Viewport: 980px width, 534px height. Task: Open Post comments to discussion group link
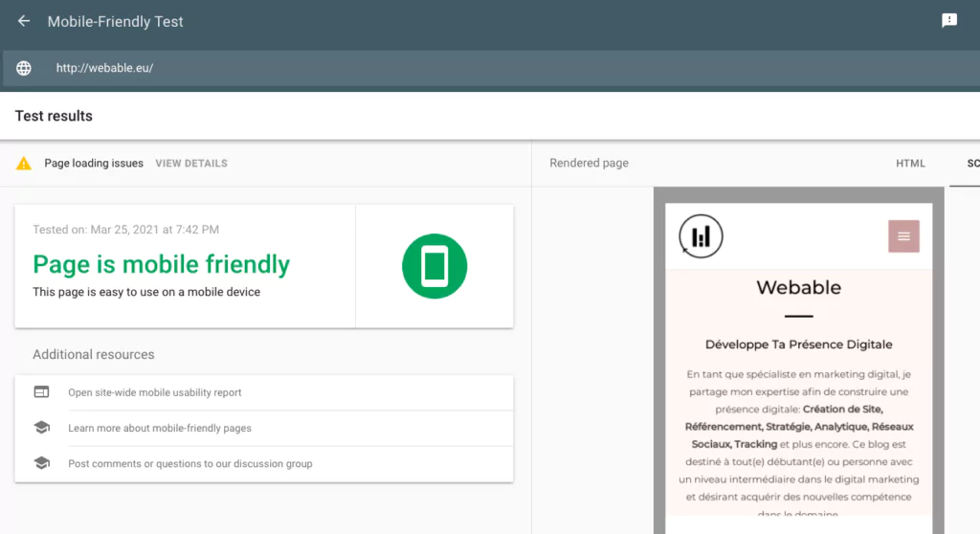pos(190,463)
